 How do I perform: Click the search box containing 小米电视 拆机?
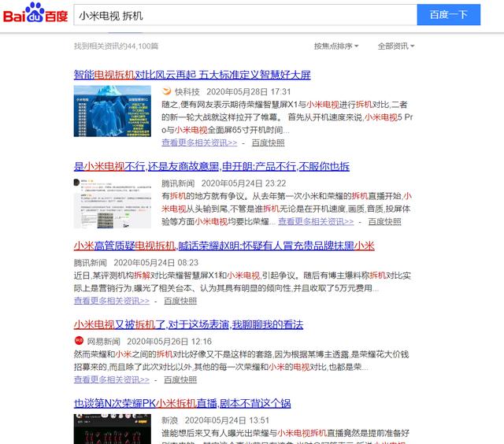[245, 15]
